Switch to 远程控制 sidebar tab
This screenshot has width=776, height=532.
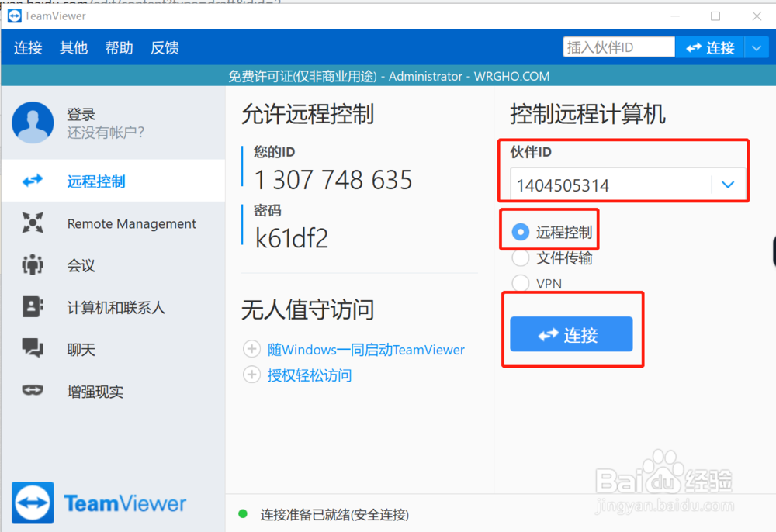(113, 181)
